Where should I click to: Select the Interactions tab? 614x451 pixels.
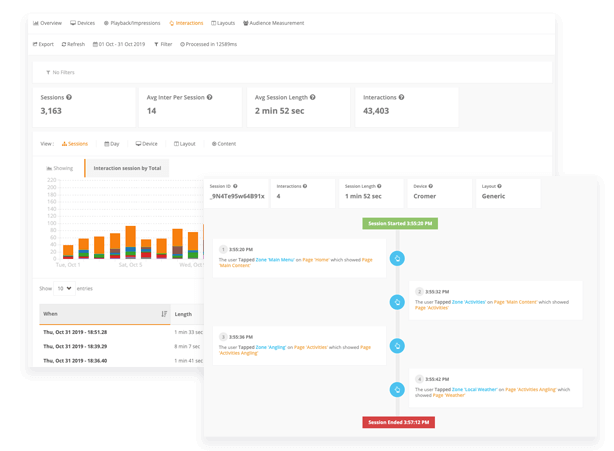point(186,23)
